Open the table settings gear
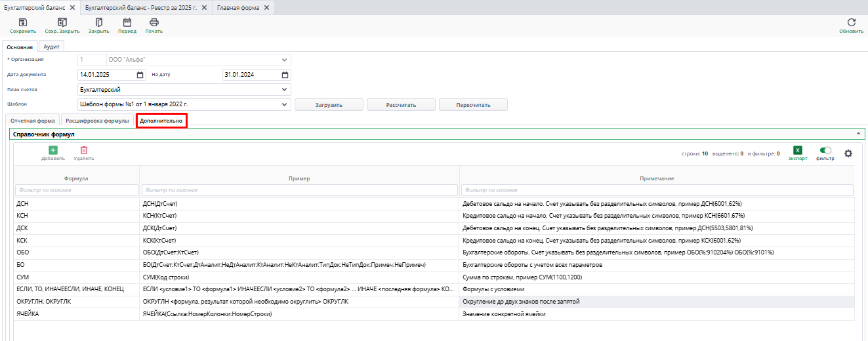Image resolution: width=868 pixels, height=341 pixels. tap(848, 153)
